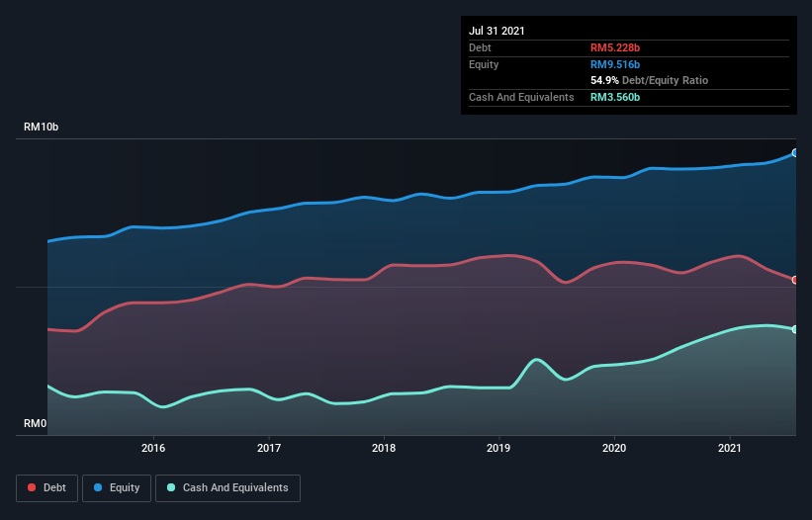The image size is (812, 520).
Task: Toggle Cash And Equivalents legend button
Action: click(x=227, y=488)
